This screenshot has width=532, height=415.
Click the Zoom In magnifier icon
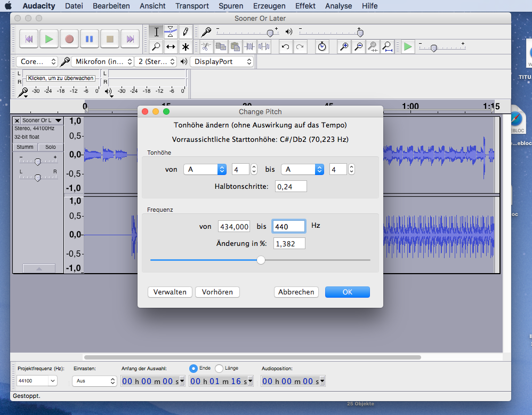[x=344, y=47]
